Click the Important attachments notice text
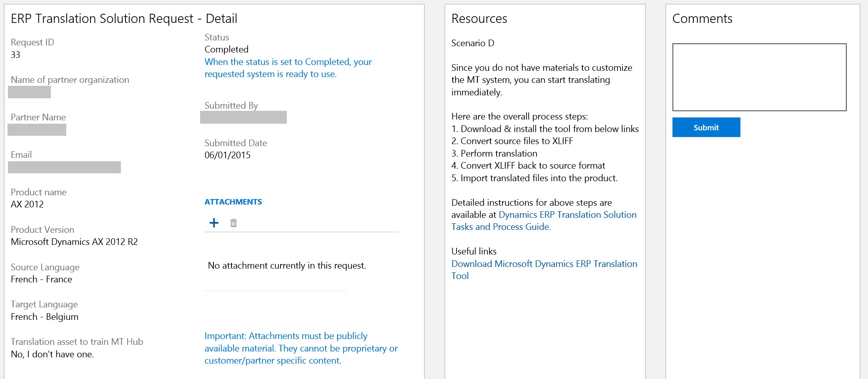The width and height of the screenshot is (868, 379). click(301, 348)
